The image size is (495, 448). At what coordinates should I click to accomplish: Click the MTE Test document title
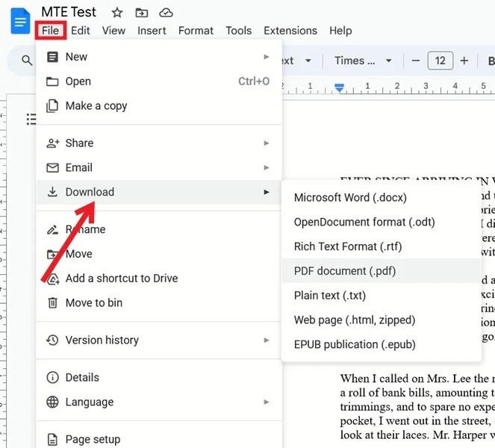pyautogui.click(x=69, y=12)
